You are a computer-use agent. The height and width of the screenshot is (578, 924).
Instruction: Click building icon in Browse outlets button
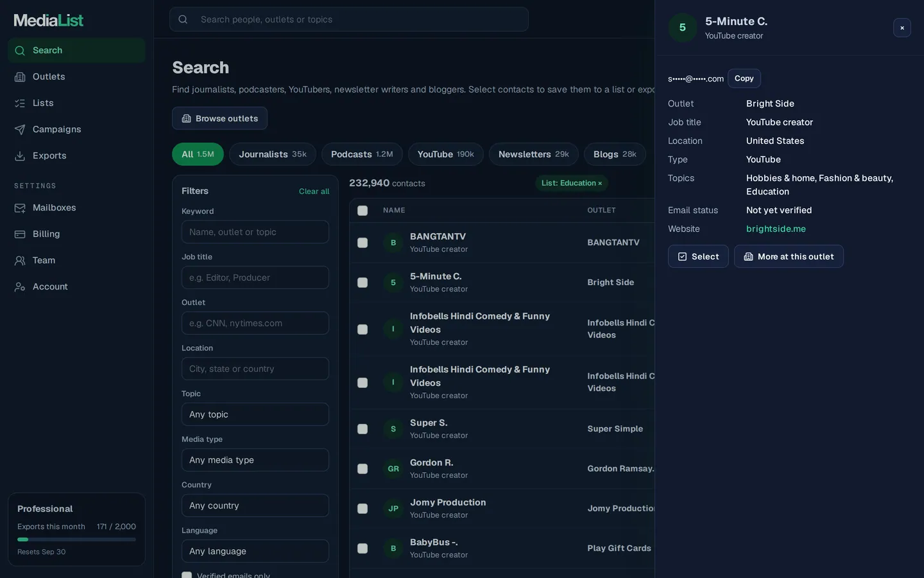pyautogui.click(x=187, y=118)
